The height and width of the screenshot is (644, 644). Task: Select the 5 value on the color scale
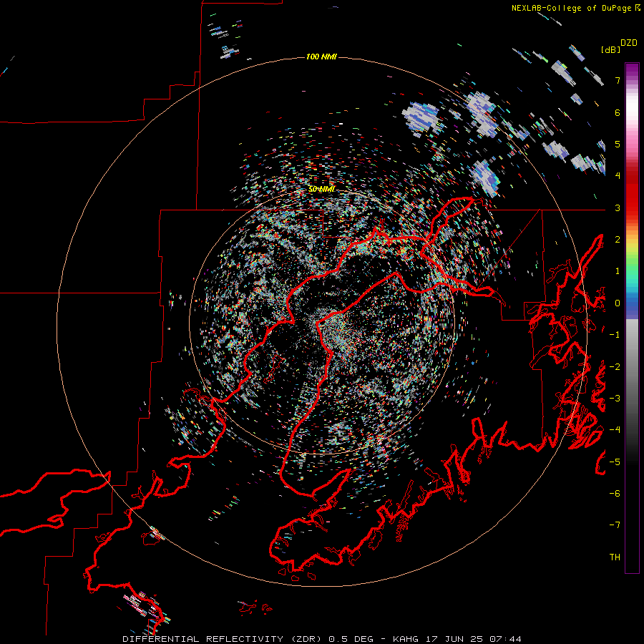click(618, 144)
